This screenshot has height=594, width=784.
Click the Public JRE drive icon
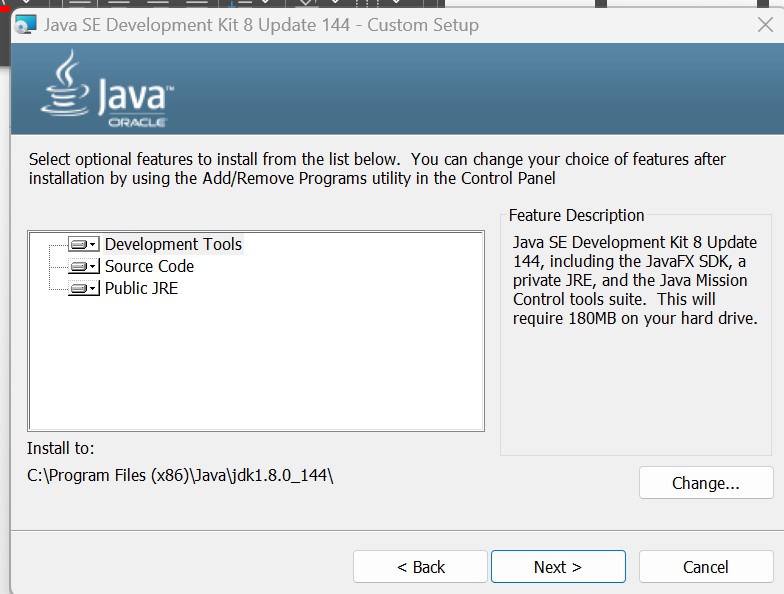[78, 288]
